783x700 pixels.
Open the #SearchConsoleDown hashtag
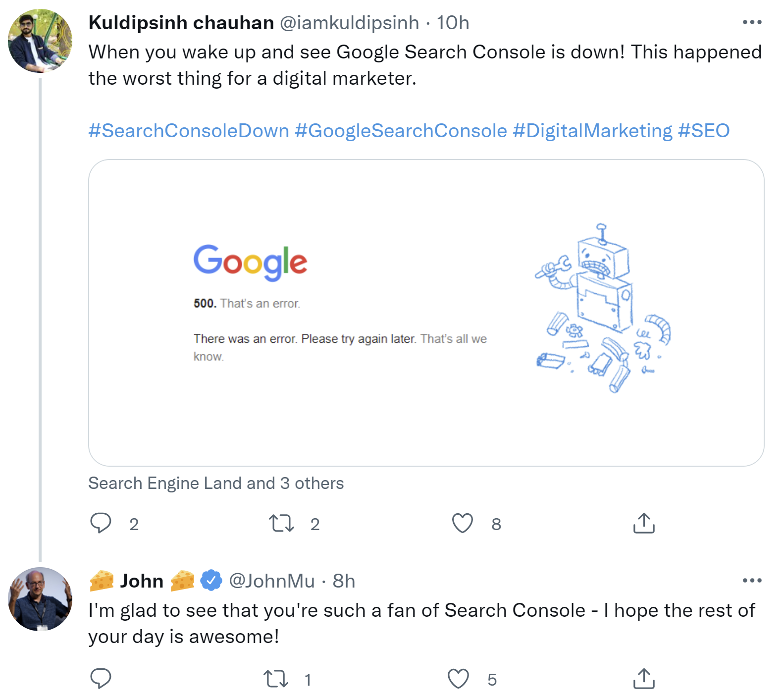coord(187,130)
